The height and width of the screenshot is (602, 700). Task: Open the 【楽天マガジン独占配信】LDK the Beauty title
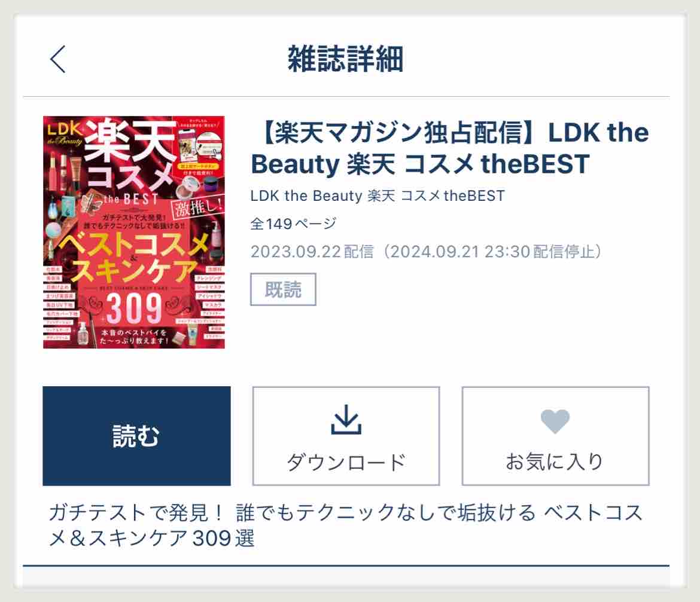coord(450,148)
